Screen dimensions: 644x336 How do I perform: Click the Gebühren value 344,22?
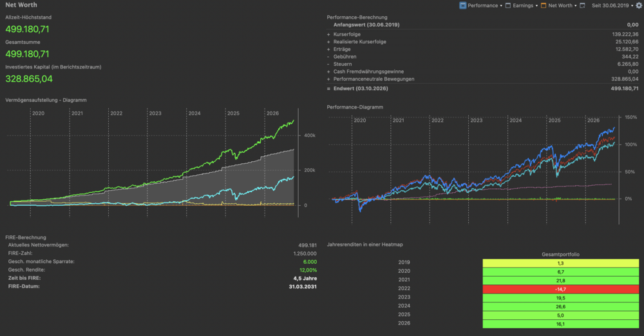[630, 57]
